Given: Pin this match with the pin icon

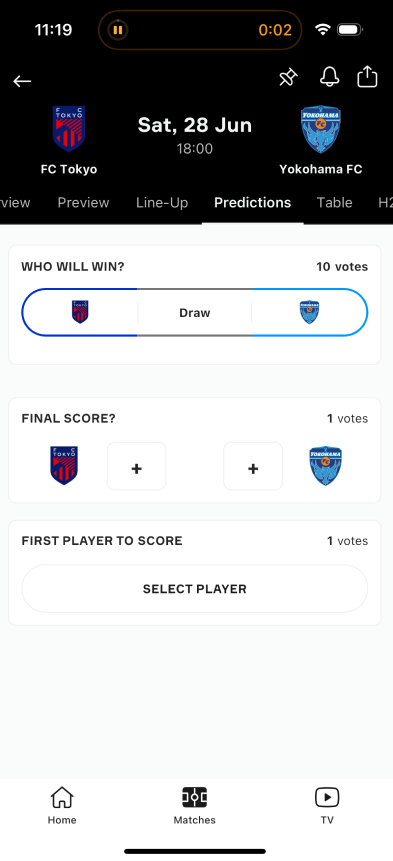Looking at the screenshot, I should click(x=288, y=79).
